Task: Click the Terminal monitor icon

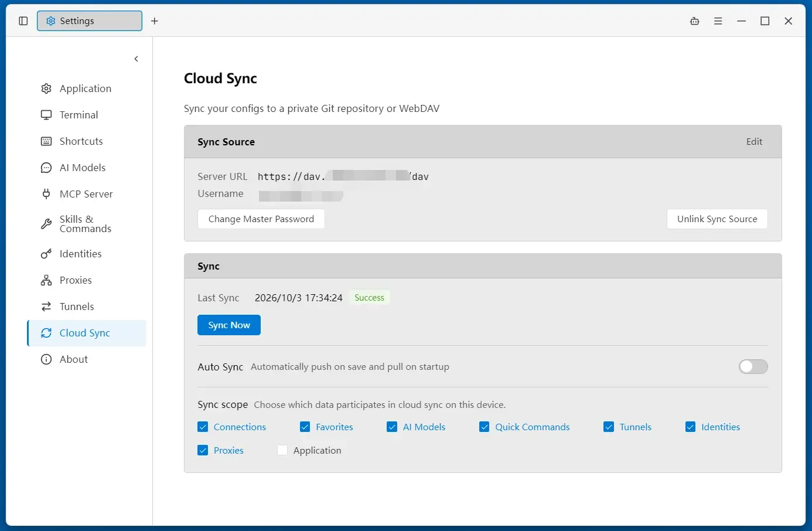Action: pos(46,115)
